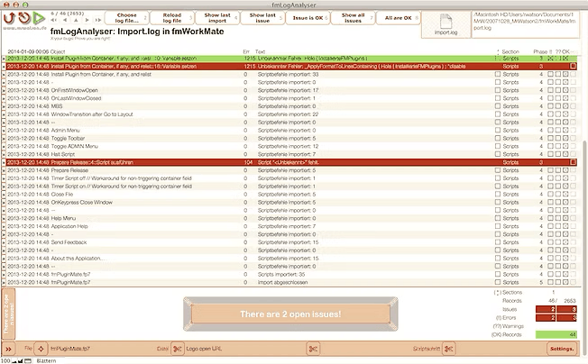This screenshot has width=588, height=364.
Task: Click the middle scissors icon in bottom bar
Action: tap(313, 349)
